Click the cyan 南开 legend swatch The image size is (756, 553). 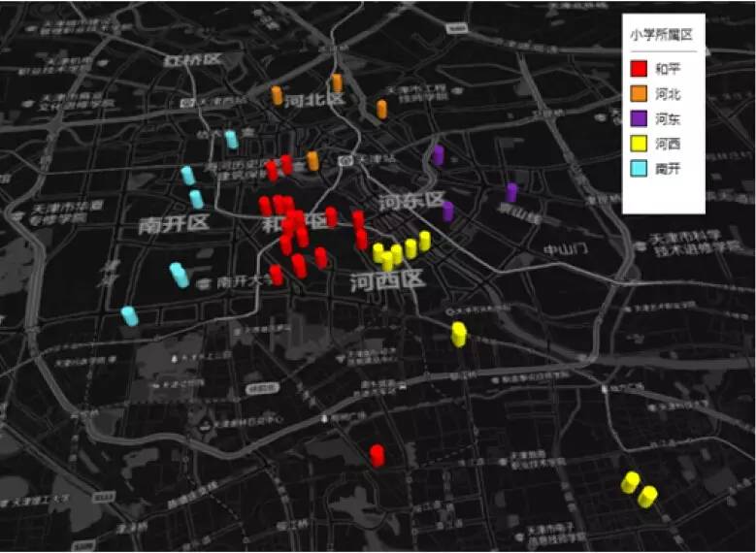639,168
